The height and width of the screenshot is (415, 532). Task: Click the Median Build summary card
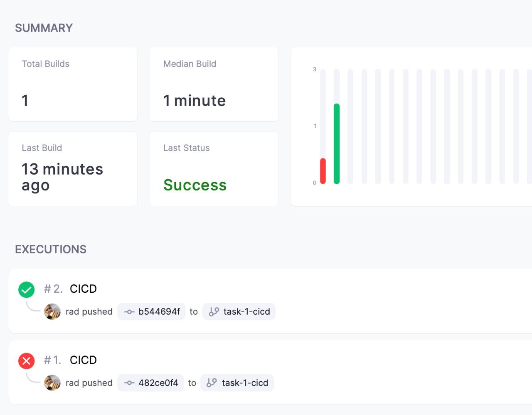point(214,84)
